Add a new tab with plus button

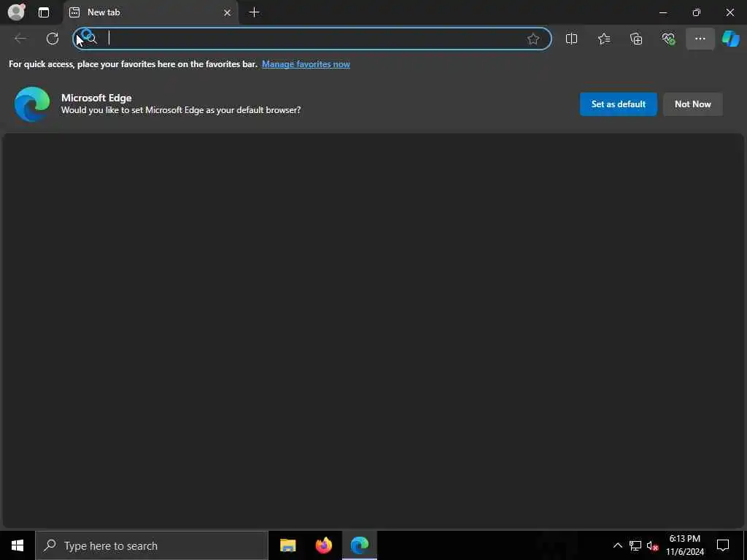click(x=255, y=12)
